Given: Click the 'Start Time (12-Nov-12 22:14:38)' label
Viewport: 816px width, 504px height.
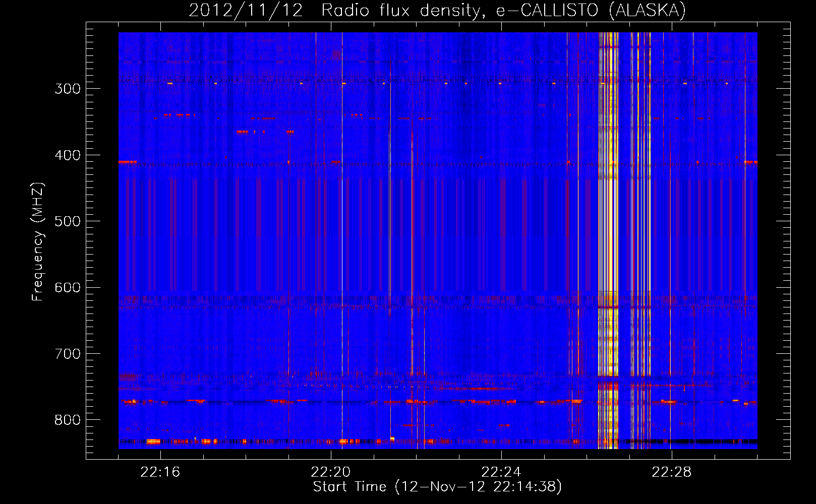Looking at the screenshot, I should [437, 487].
